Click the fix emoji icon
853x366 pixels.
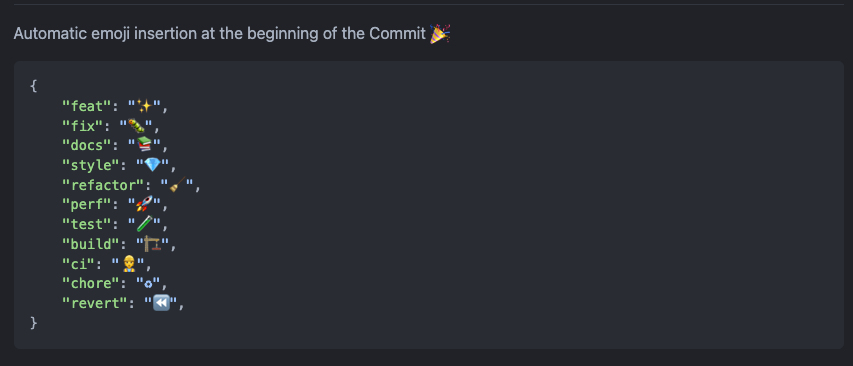(x=135, y=126)
